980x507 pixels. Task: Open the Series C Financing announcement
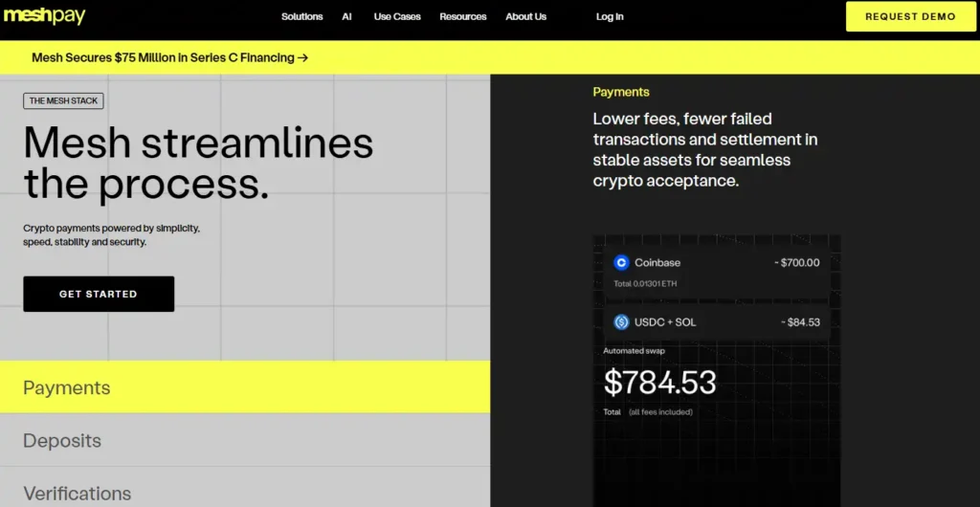(163, 57)
